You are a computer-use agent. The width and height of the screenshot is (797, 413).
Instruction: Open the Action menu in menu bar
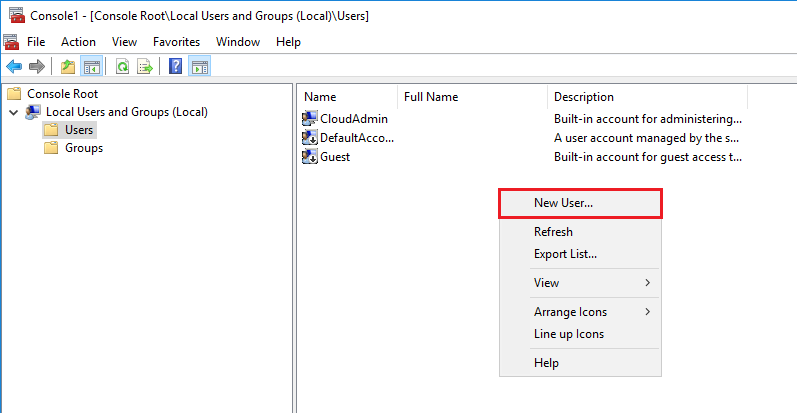point(78,42)
